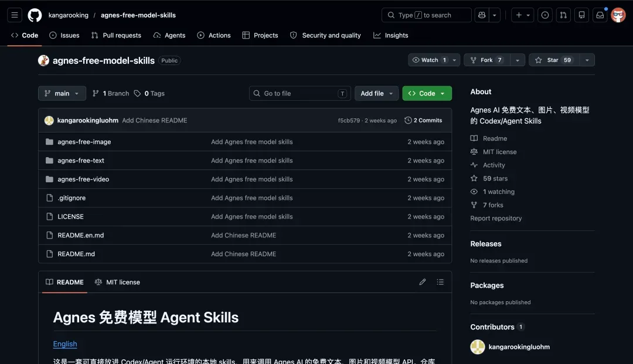The height and width of the screenshot is (364, 633).
Task: Click the Go to file field
Action: pyautogui.click(x=300, y=94)
